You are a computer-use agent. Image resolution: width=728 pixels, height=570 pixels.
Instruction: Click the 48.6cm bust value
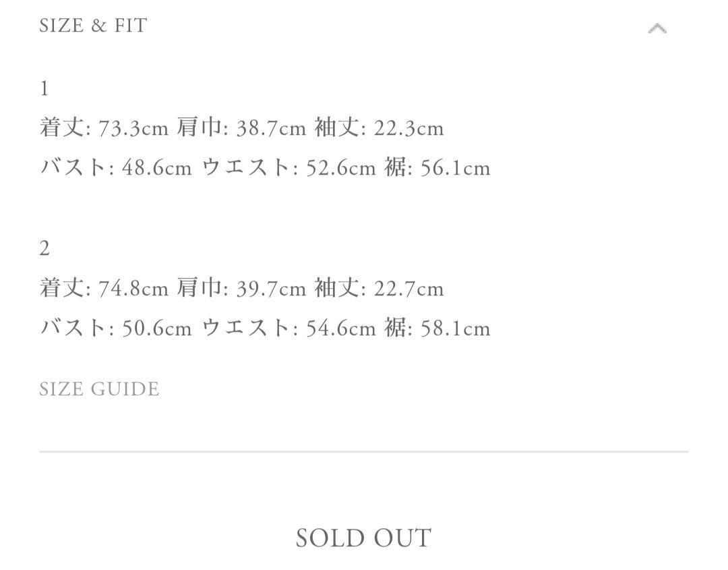[157, 168]
